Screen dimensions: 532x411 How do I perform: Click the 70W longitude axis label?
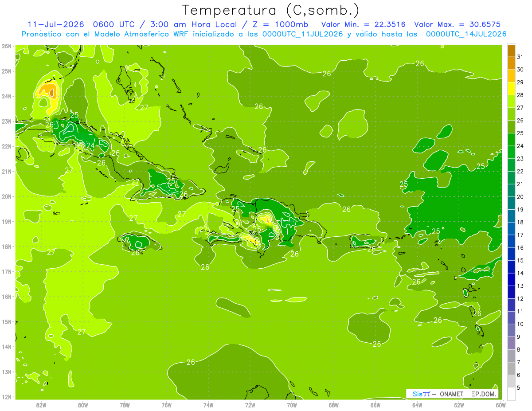[x=292, y=405]
